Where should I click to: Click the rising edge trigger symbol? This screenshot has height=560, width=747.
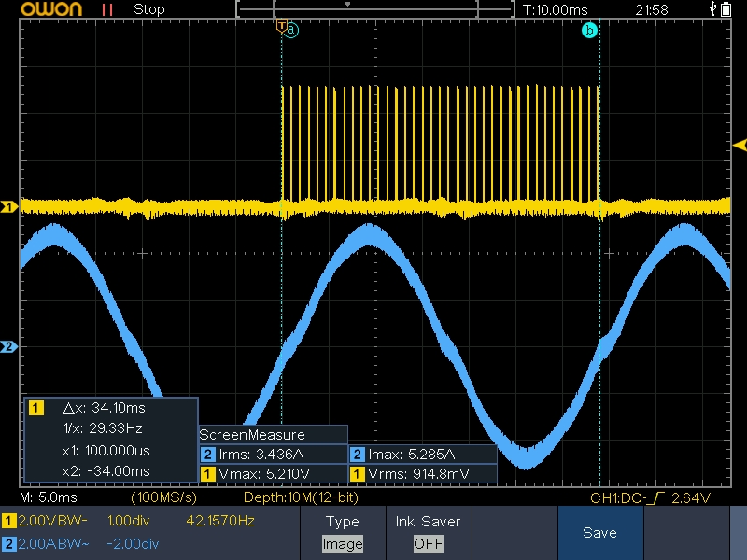pos(658,498)
